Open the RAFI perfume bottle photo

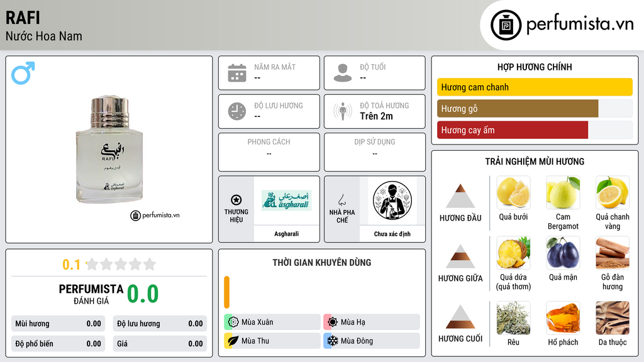point(109,149)
